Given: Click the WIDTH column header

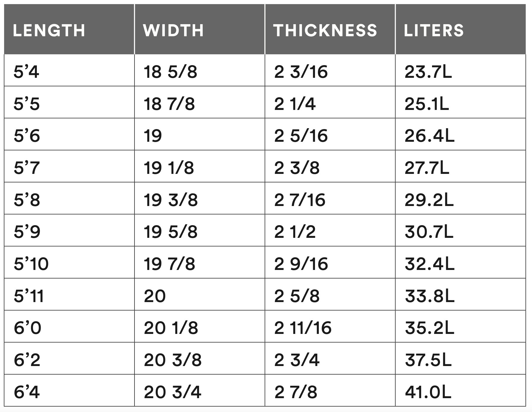Looking at the screenshot, I should 173,30.
